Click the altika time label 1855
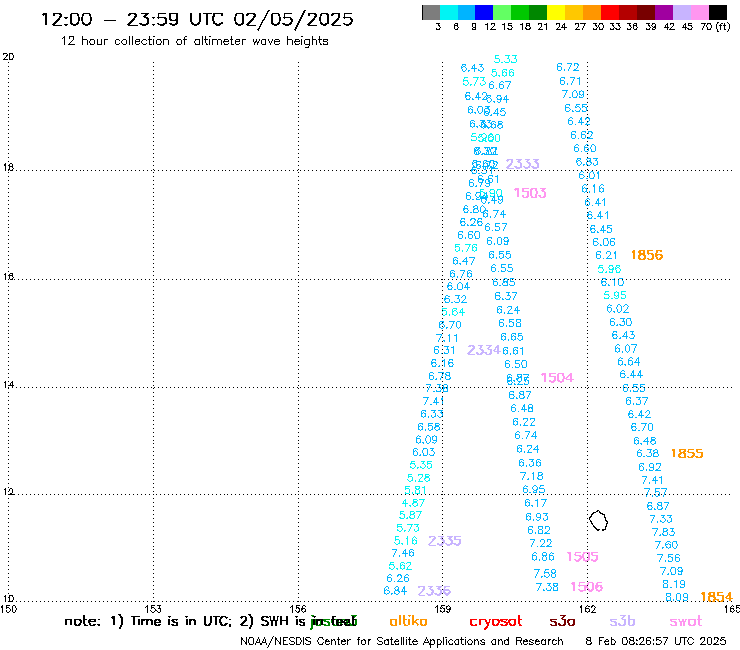Viewport: 740px width, 650px height. coord(687,454)
